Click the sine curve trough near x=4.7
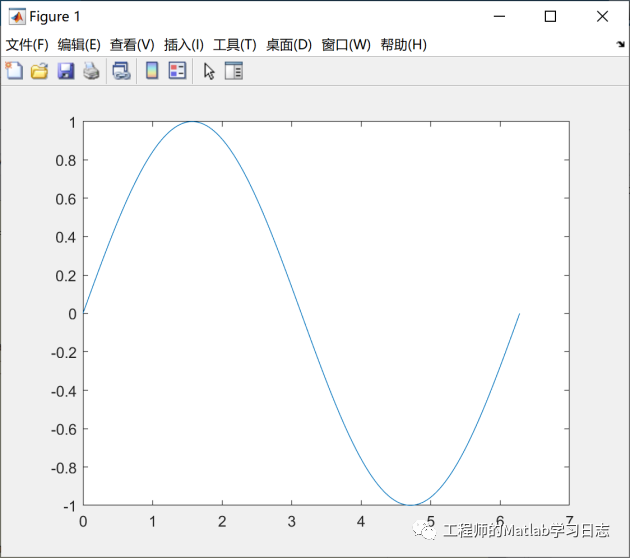This screenshot has height=558, width=630. (410, 505)
